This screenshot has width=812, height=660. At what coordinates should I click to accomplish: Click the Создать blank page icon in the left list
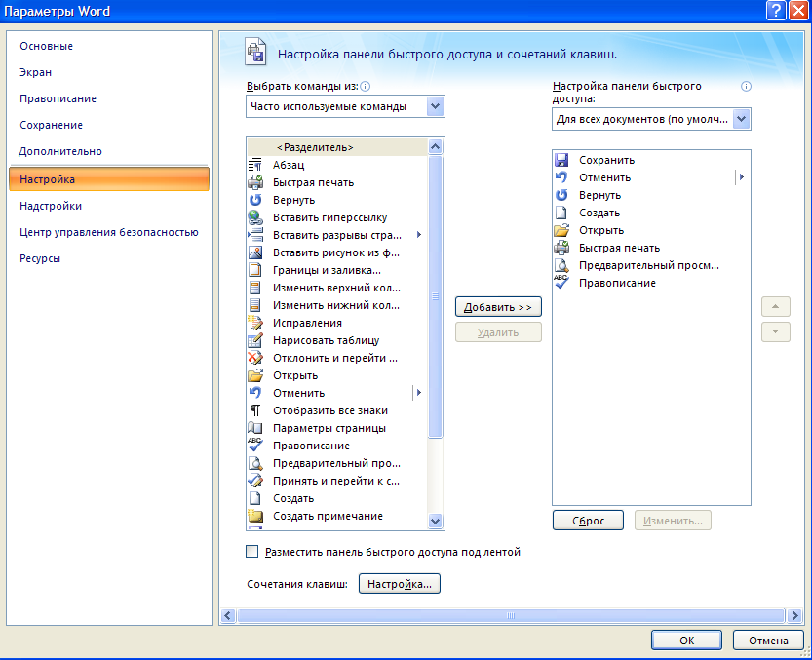tap(255, 498)
